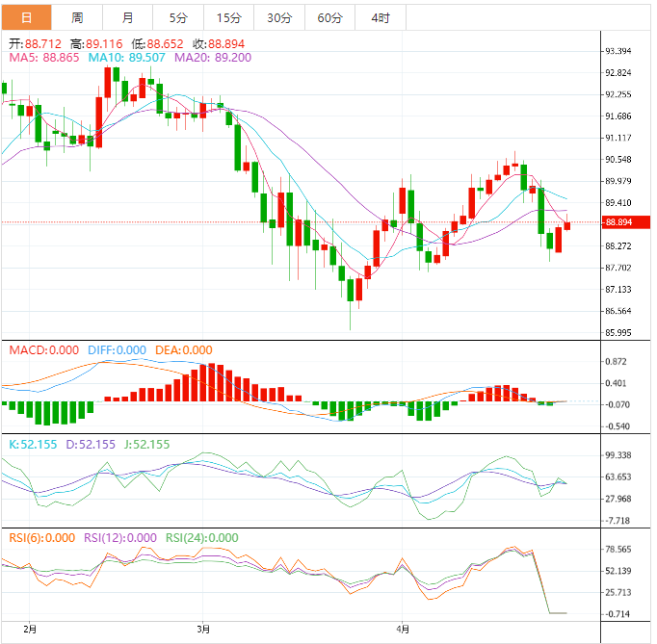Click the DIFF: 0.000 legend label
Viewport: 657px width, 644px height.
coord(117,350)
